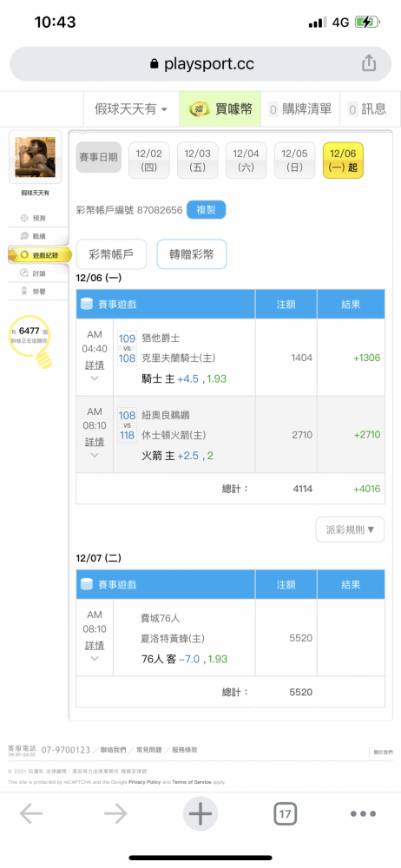401x868 pixels.
Task: Click the 轉贈彩幣 button
Action: pos(192,254)
